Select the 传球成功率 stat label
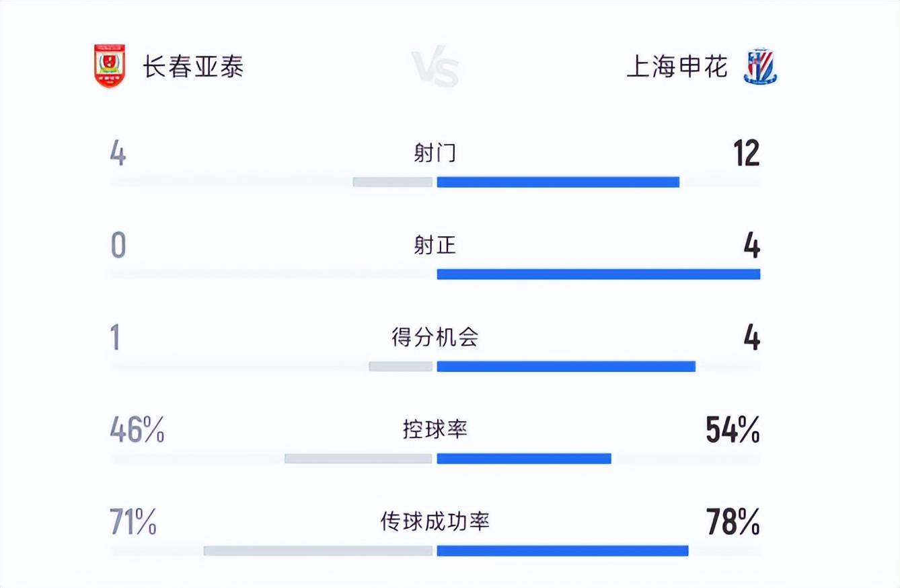This screenshot has height=588, width=900. click(x=435, y=521)
